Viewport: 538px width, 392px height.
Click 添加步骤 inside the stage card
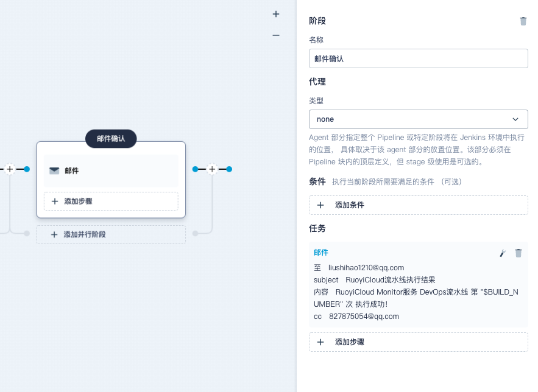110,201
